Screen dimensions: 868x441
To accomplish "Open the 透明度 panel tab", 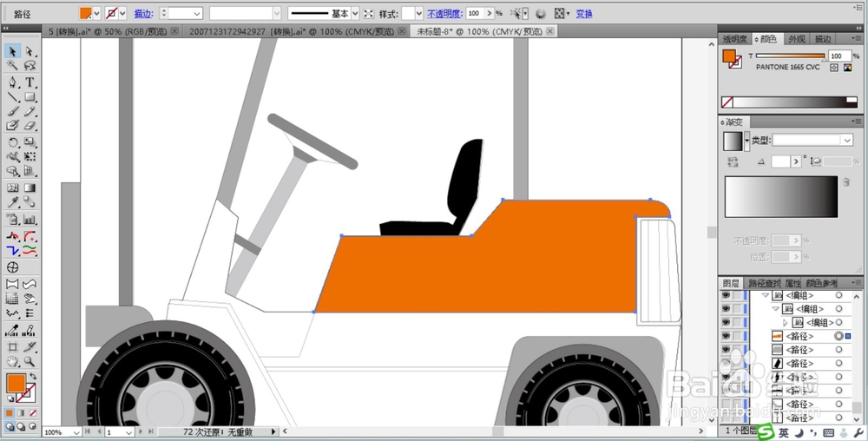I will coord(734,39).
